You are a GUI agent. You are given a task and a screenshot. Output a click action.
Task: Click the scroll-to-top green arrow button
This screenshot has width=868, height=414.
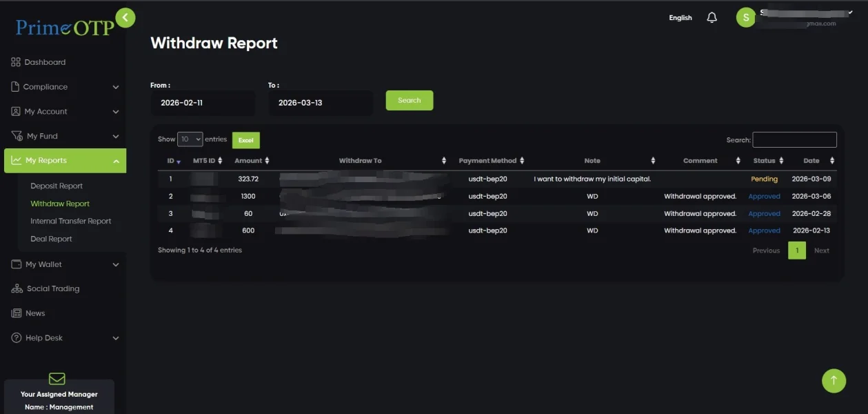[834, 381]
